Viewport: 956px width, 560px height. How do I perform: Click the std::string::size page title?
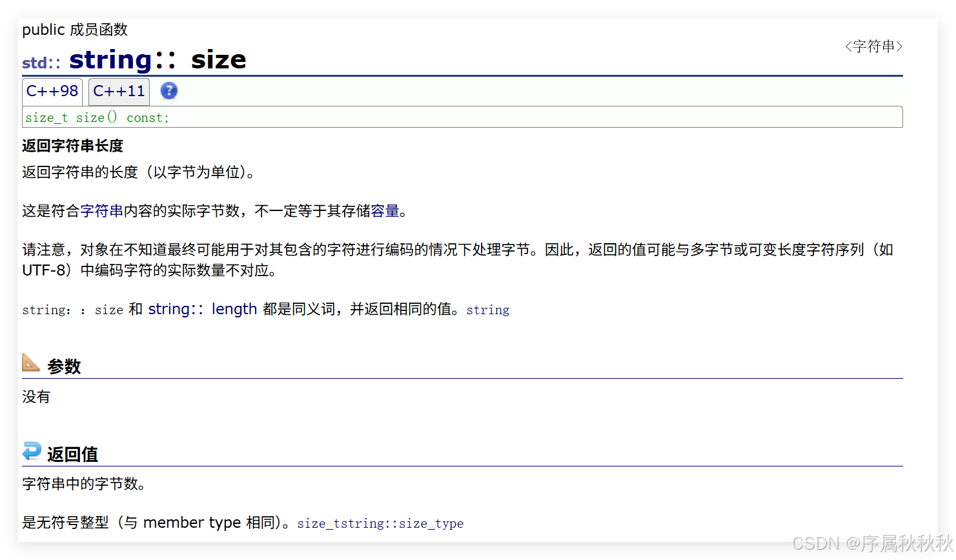click(134, 59)
